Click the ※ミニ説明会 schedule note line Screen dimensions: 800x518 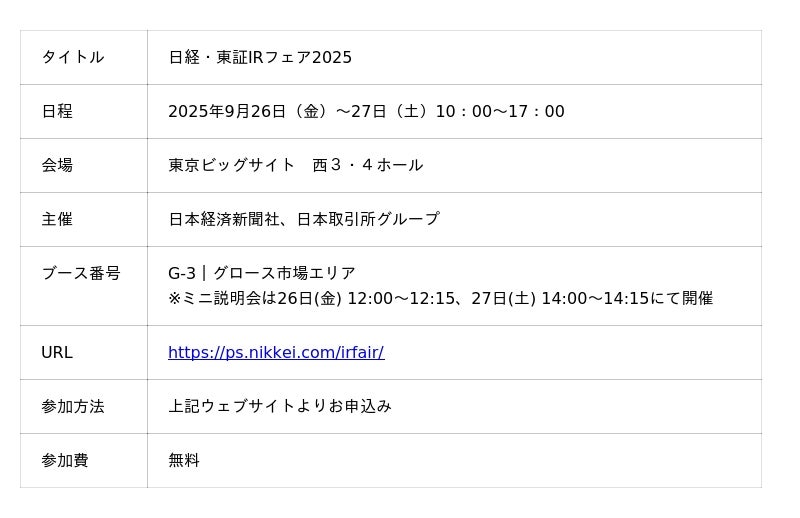440,299
